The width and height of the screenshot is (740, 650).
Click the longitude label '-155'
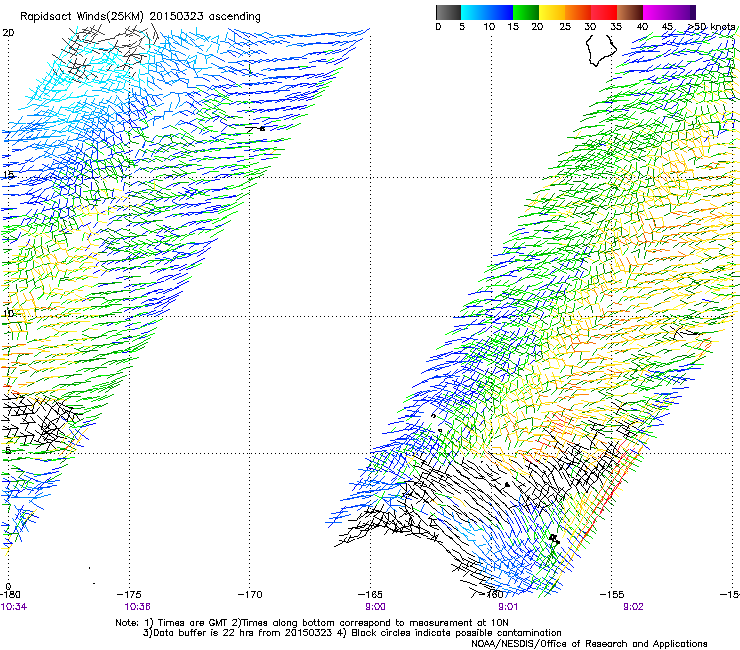612,594
